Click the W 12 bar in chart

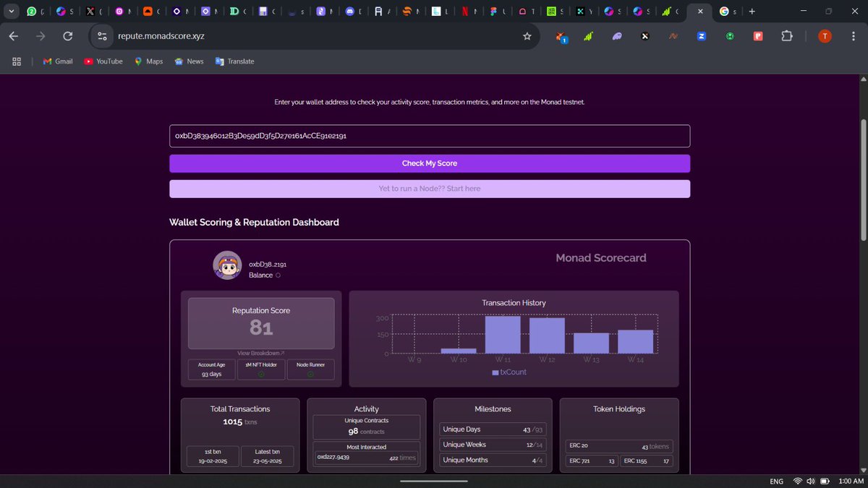547,336
